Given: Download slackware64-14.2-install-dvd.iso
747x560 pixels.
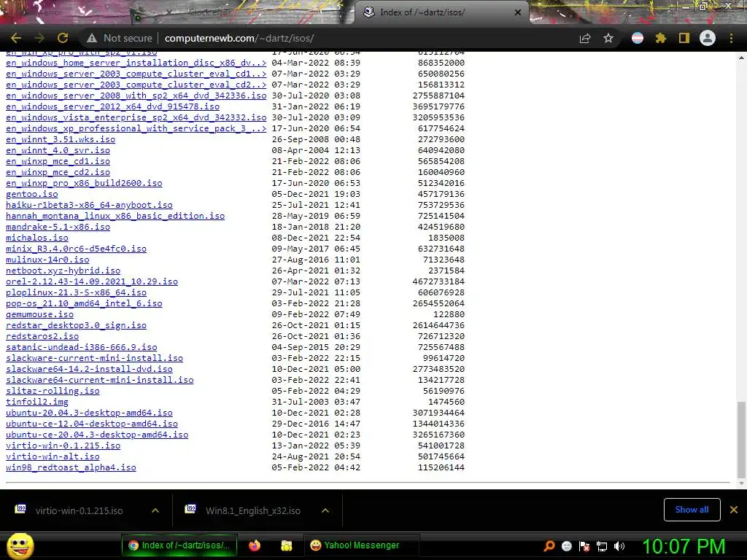Looking at the screenshot, I should click(89, 370).
